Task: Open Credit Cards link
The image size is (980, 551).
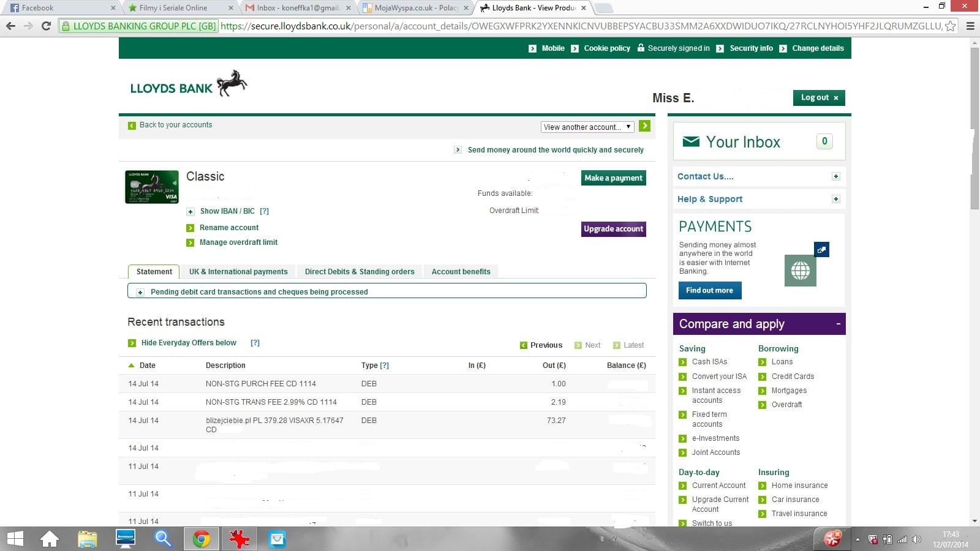Action: pos(793,377)
